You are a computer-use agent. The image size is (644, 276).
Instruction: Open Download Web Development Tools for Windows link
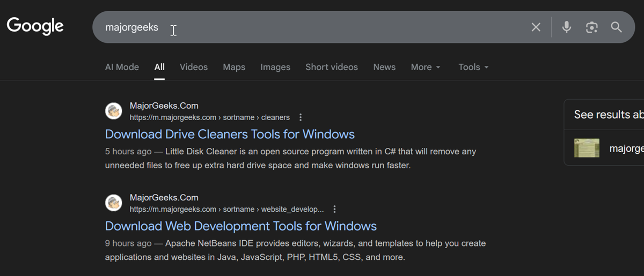pos(241,226)
